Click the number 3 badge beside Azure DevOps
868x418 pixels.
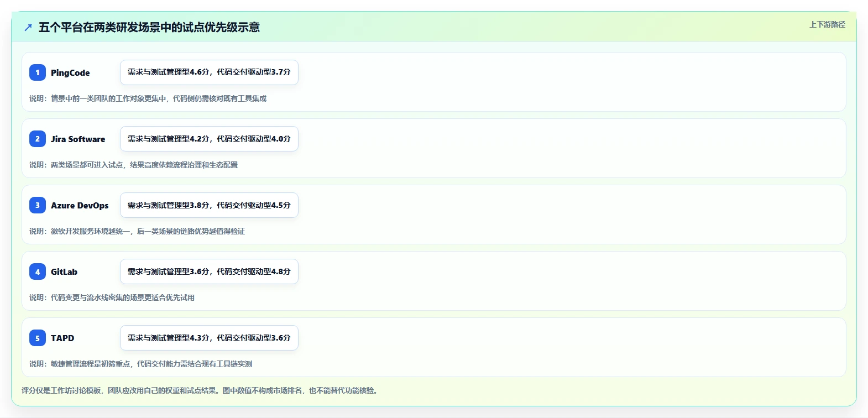38,205
